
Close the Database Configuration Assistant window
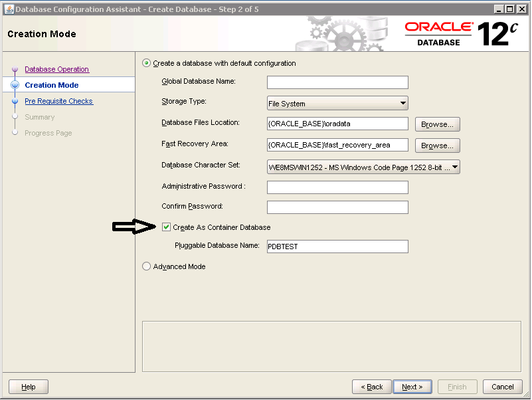pos(522,9)
